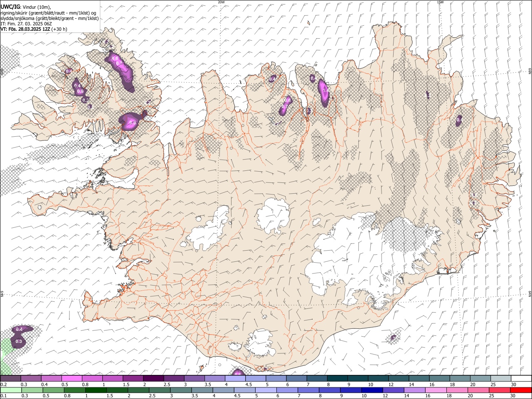The image size is (532, 399).
Task: Click the pale grey 25 swatch, upper legend
Action: [500, 378]
